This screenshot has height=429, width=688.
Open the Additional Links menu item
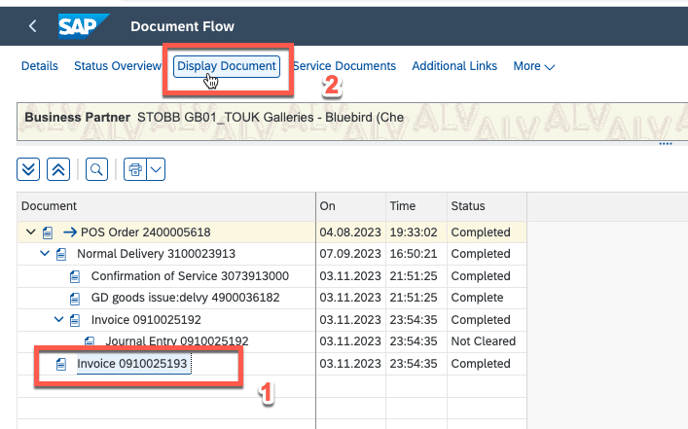[x=454, y=66]
